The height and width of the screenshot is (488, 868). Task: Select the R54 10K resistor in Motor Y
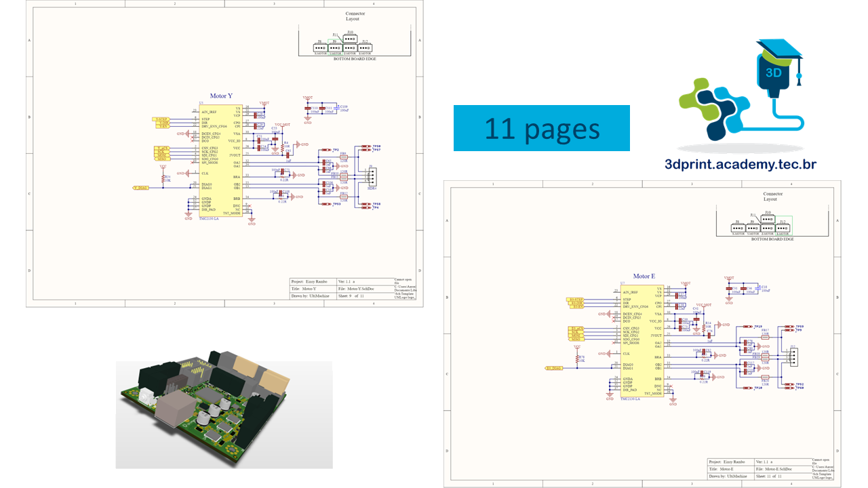click(164, 178)
